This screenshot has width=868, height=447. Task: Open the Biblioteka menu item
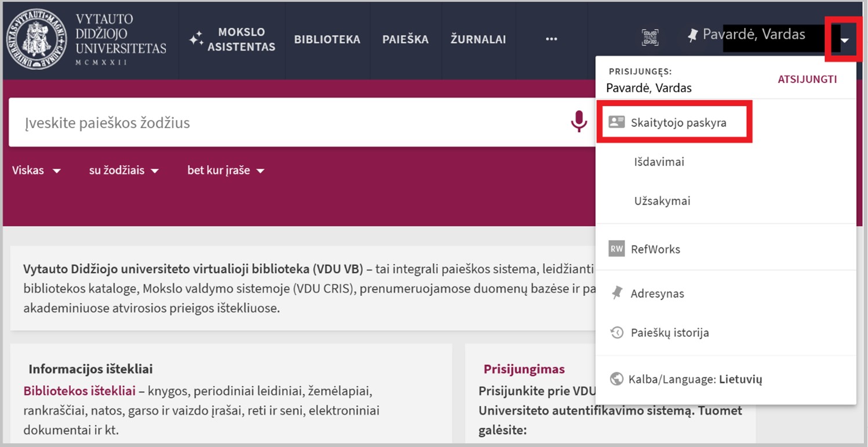[x=327, y=39]
